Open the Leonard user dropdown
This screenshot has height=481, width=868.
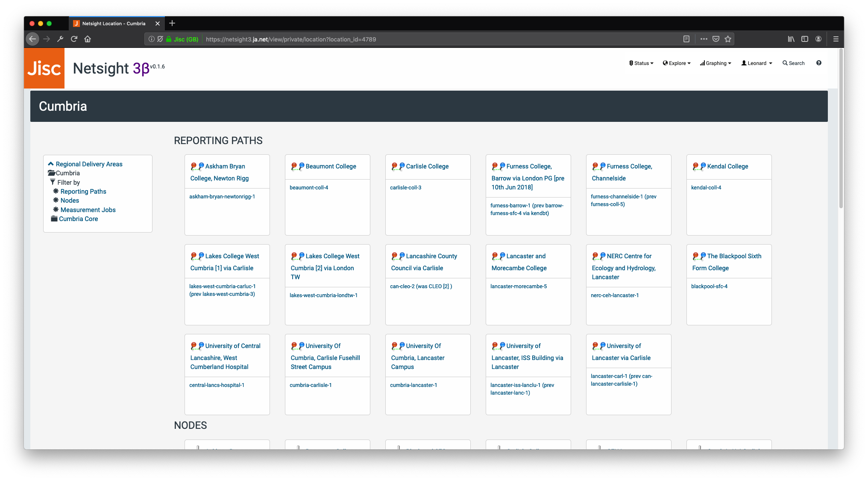[757, 63]
